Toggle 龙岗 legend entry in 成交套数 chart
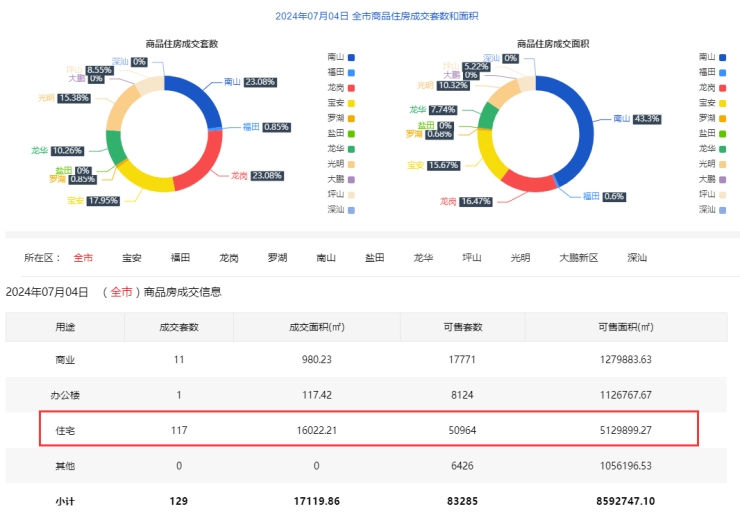 [341, 87]
